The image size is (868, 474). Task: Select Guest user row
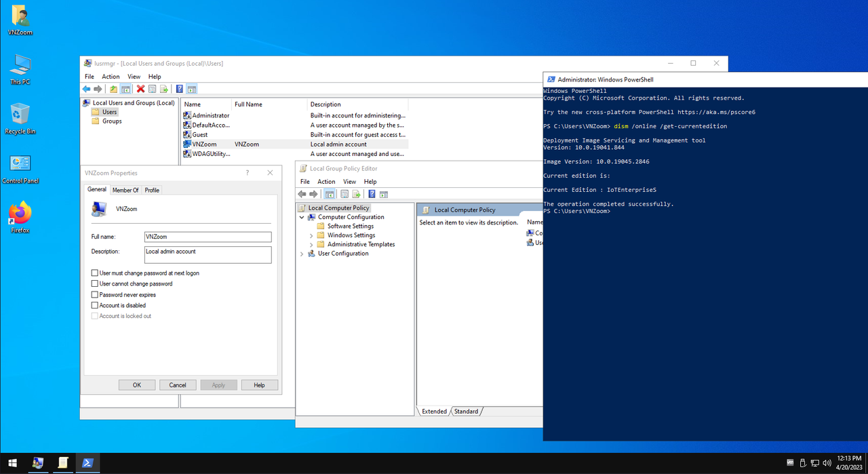(295, 134)
